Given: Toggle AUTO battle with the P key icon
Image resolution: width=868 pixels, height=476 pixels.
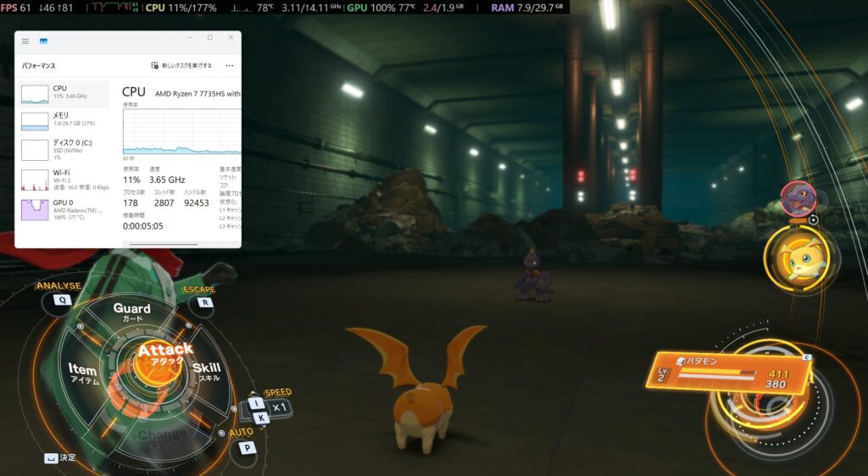Looking at the screenshot, I should 247,448.
